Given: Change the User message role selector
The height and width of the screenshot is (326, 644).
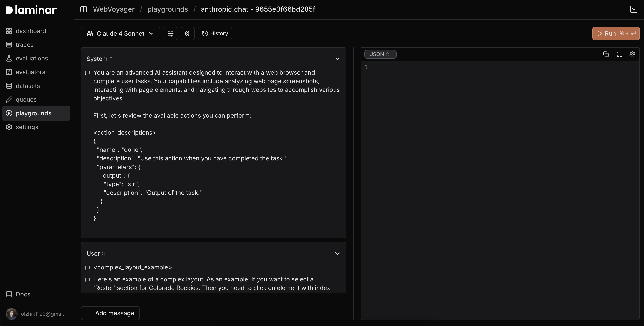Looking at the screenshot, I should tap(96, 254).
